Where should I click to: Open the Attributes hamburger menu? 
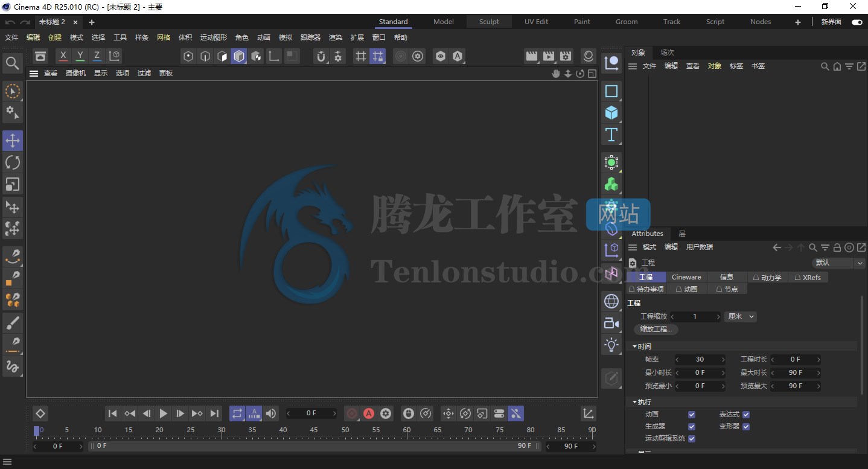[x=633, y=247]
